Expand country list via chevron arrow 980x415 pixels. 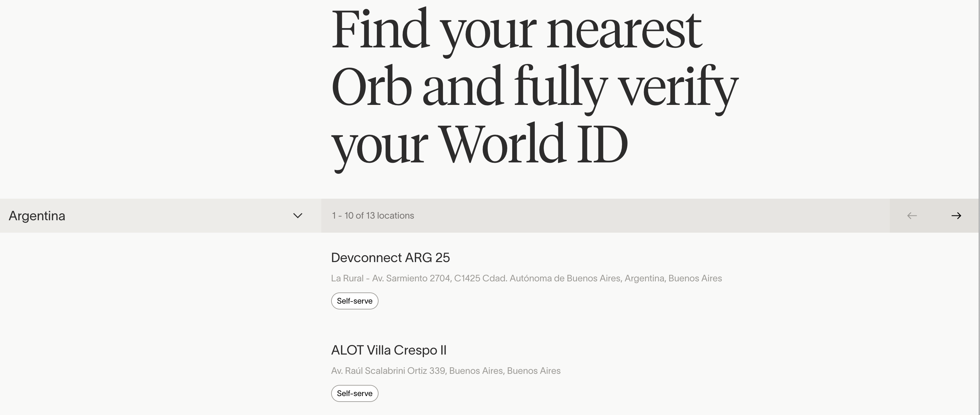point(297,216)
